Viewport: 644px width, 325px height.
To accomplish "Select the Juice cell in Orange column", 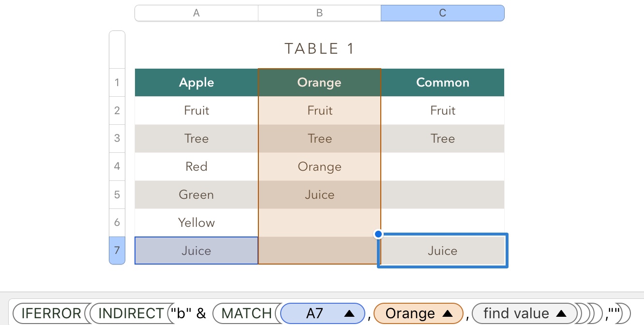I will click(319, 194).
